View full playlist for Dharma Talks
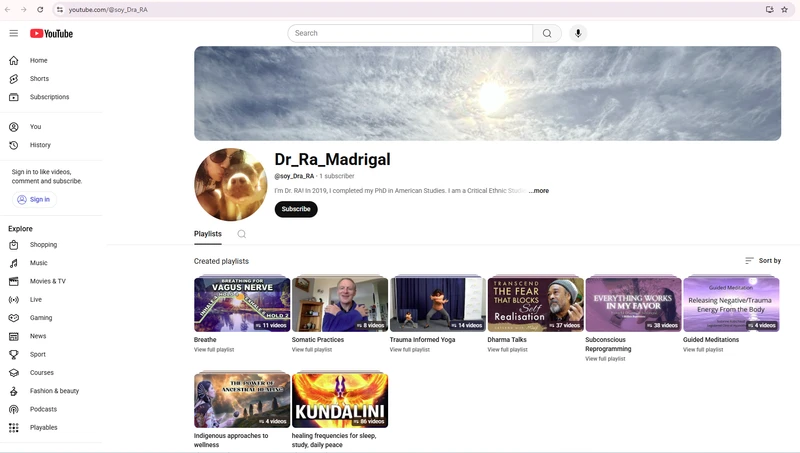The height and width of the screenshot is (453, 800). 507,349
